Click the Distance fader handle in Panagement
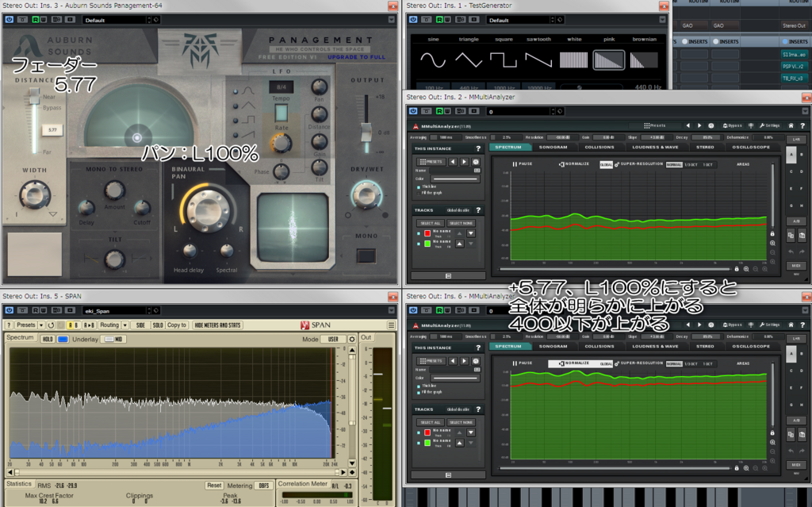The height and width of the screenshot is (507, 812). 34,95
